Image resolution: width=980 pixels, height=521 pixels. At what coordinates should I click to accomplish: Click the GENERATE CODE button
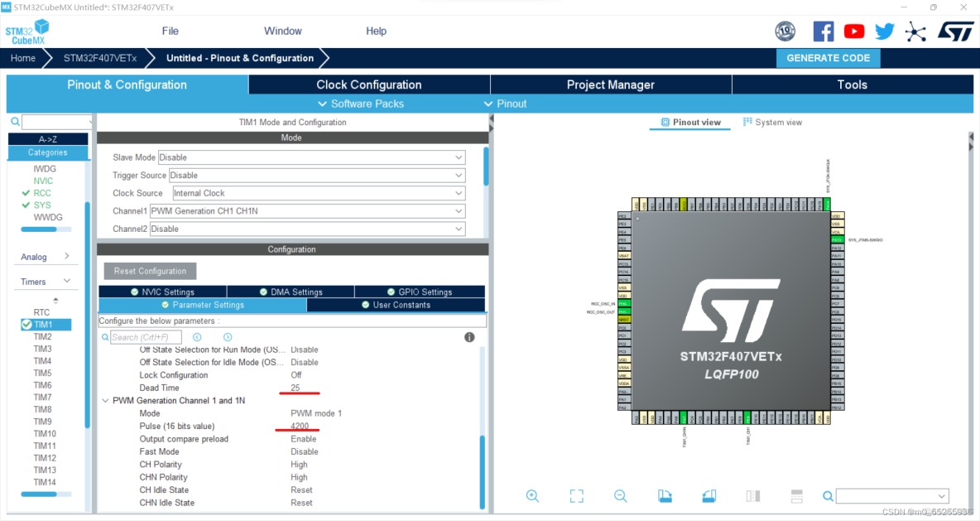[x=828, y=58]
